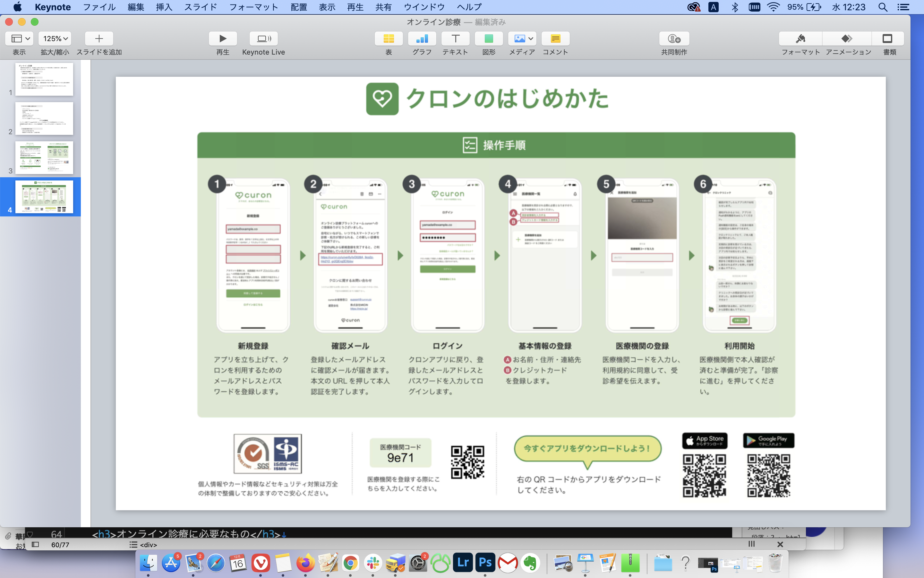
Task: Open the 共有 menu
Action: tap(383, 7)
